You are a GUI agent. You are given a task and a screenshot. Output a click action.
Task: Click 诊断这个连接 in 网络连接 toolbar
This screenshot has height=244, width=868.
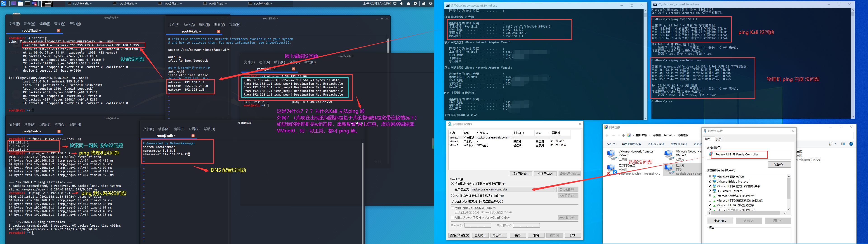[x=656, y=144]
